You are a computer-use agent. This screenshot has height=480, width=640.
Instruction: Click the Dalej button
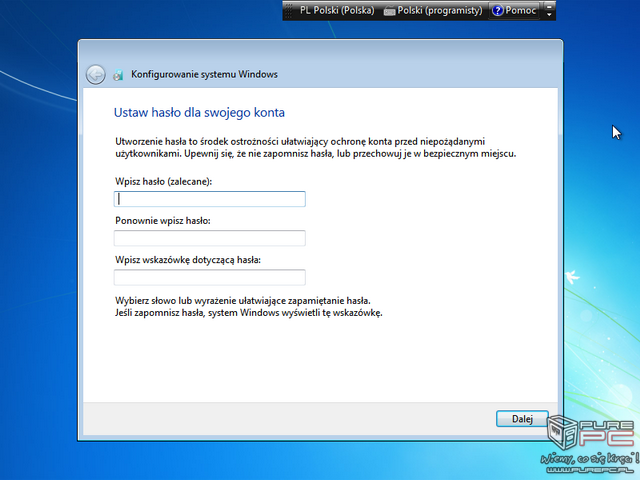coord(522,419)
